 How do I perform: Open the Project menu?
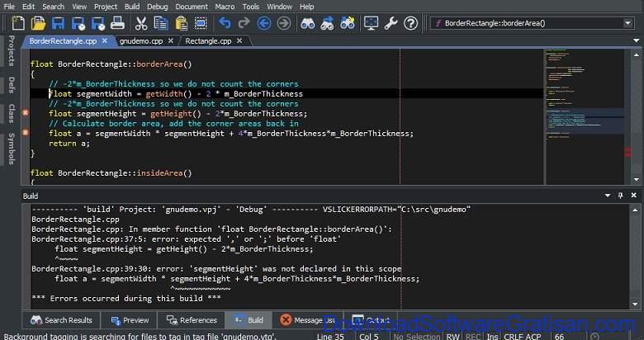[106, 7]
